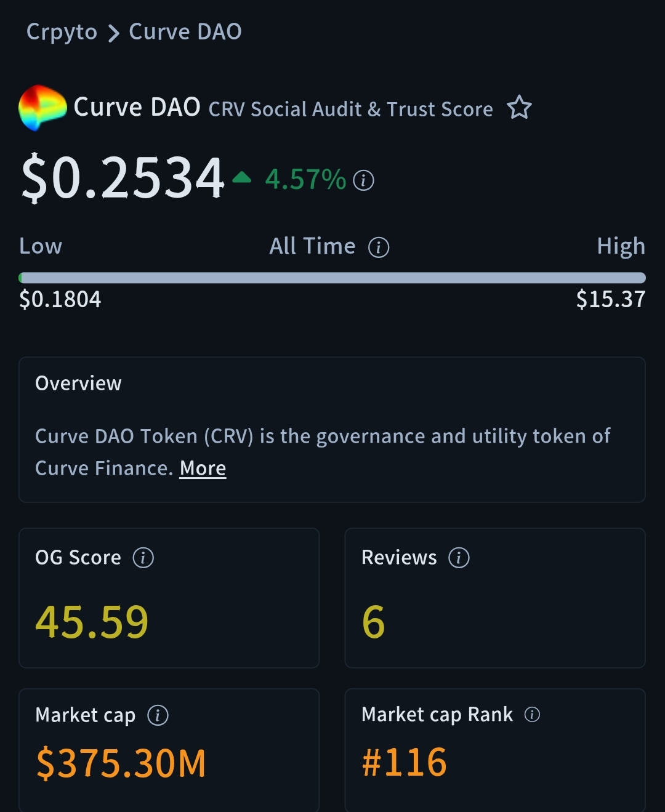This screenshot has width=665, height=812.
Task: Click the All Time low-high range bar
Action: [x=332, y=278]
